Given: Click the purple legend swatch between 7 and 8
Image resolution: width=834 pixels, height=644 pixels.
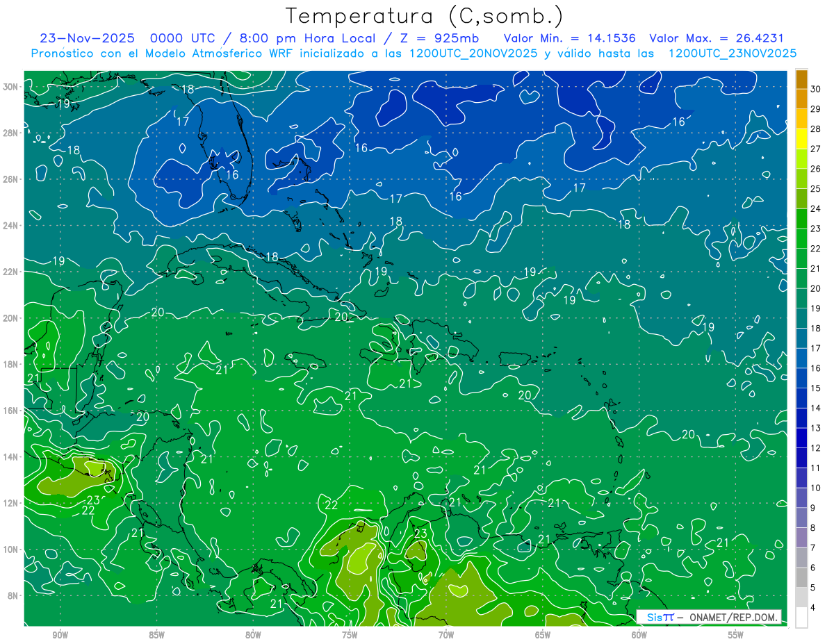Looking at the screenshot, I should (x=801, y=538).
